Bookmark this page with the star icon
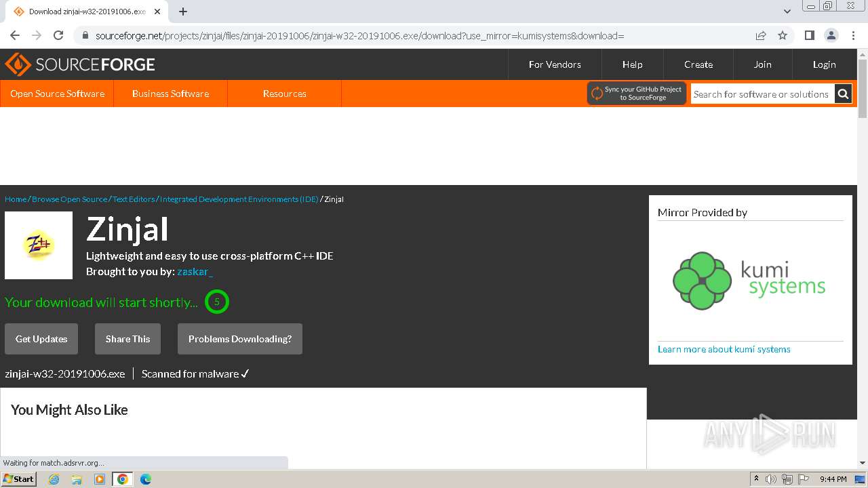This screenshot has width=868, height=488. pos(783,35)
